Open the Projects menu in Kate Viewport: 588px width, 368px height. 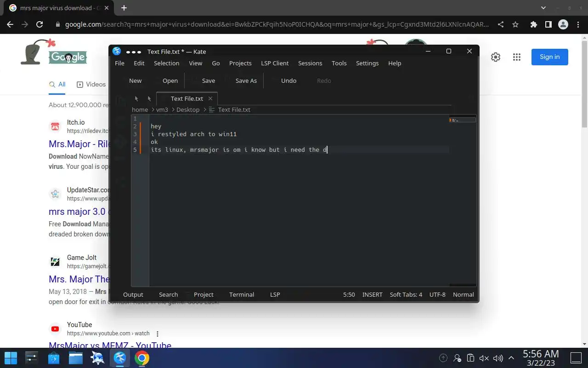(x=240, y=63)
